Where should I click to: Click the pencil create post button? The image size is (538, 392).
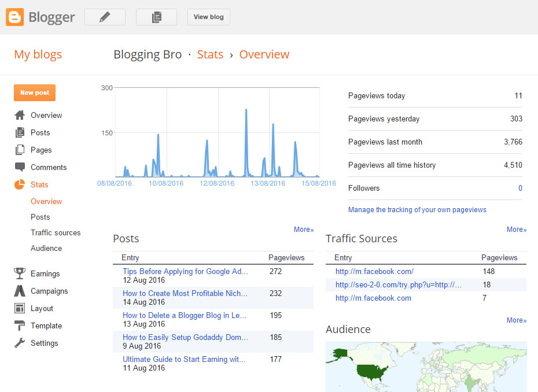click(x=105, y=17)
